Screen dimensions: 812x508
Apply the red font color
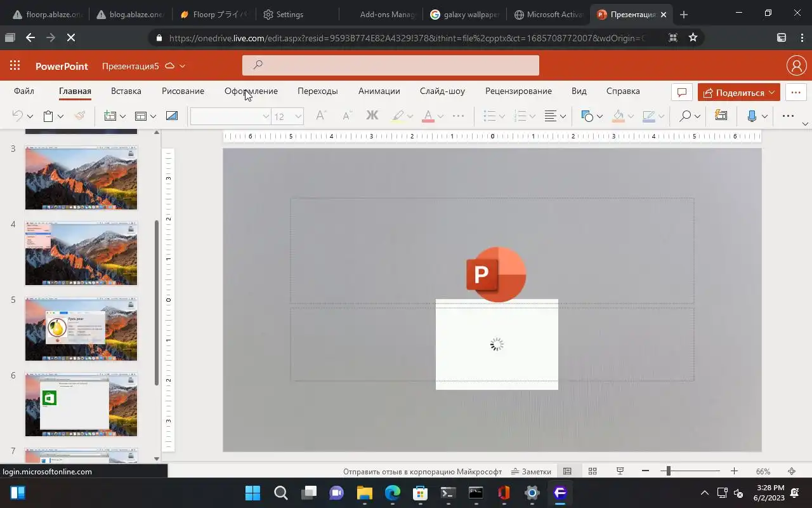click(428, 116)
